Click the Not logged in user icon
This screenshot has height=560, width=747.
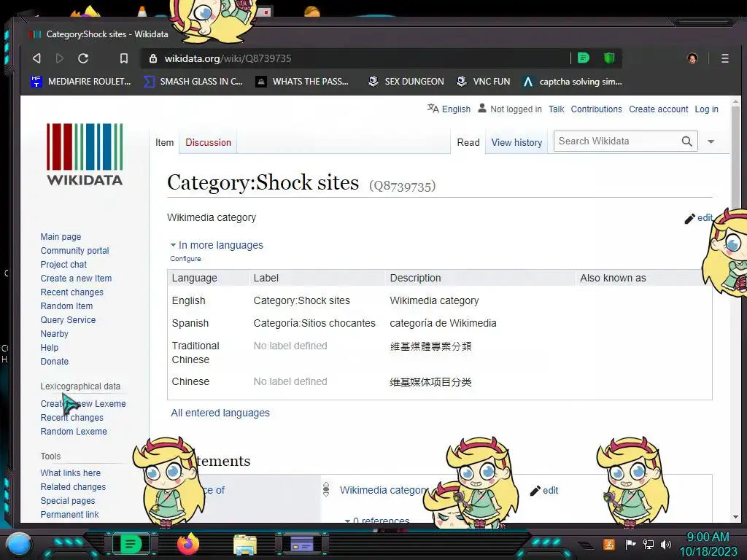tap(482, 108)
